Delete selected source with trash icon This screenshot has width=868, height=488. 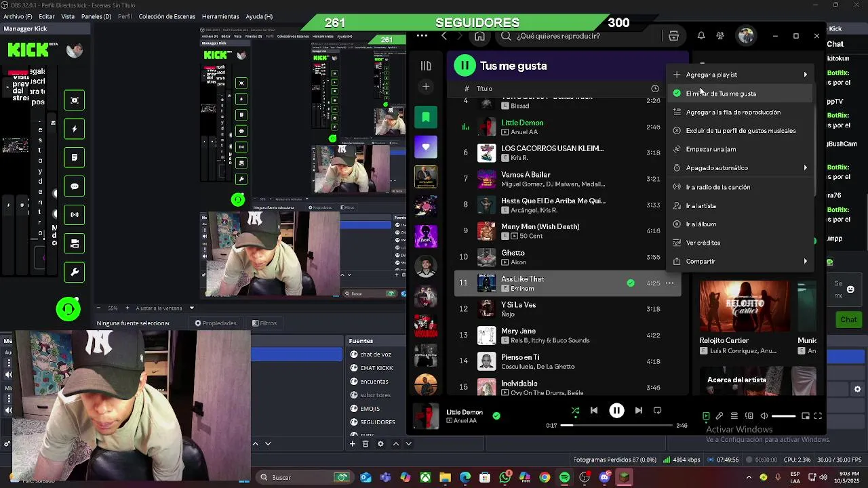(x=366, y=444)
